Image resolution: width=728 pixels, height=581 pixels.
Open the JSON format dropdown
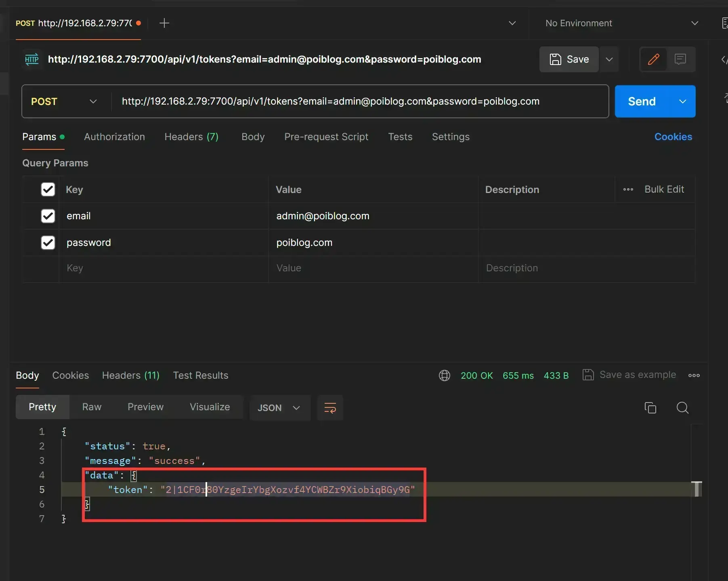point(279,408)
